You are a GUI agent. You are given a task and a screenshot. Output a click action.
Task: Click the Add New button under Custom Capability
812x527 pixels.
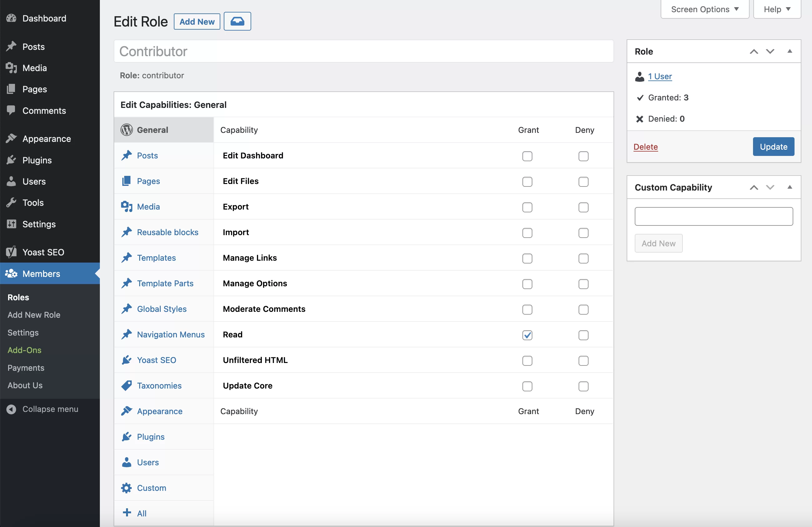point(658,244)
